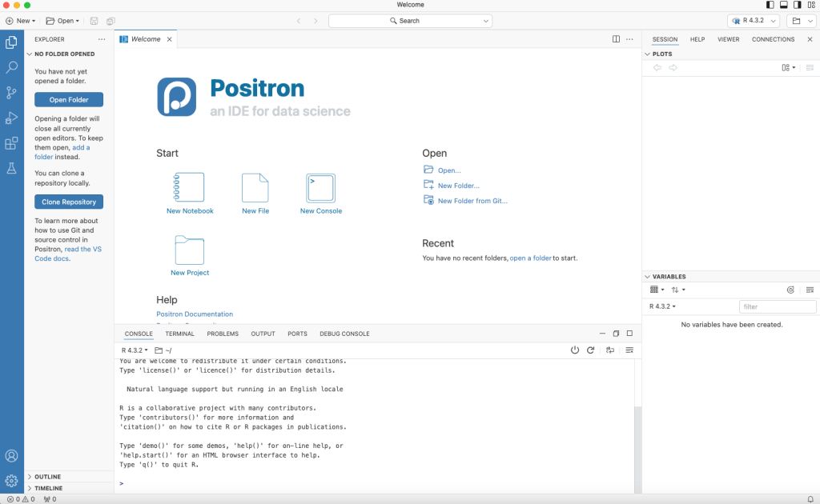Viewport: 820px width, 504px height.
Task: Open the Extensions view
Action: coord(11,143)
